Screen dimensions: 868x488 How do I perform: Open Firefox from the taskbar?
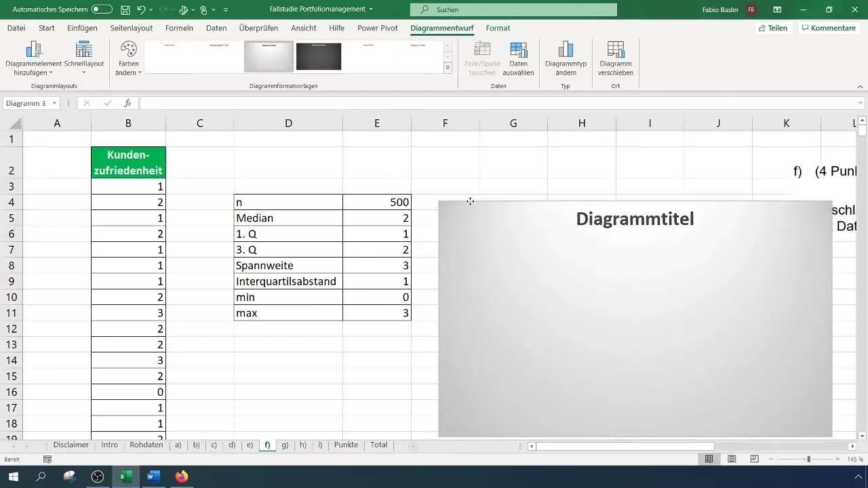[x=181, y=477]
